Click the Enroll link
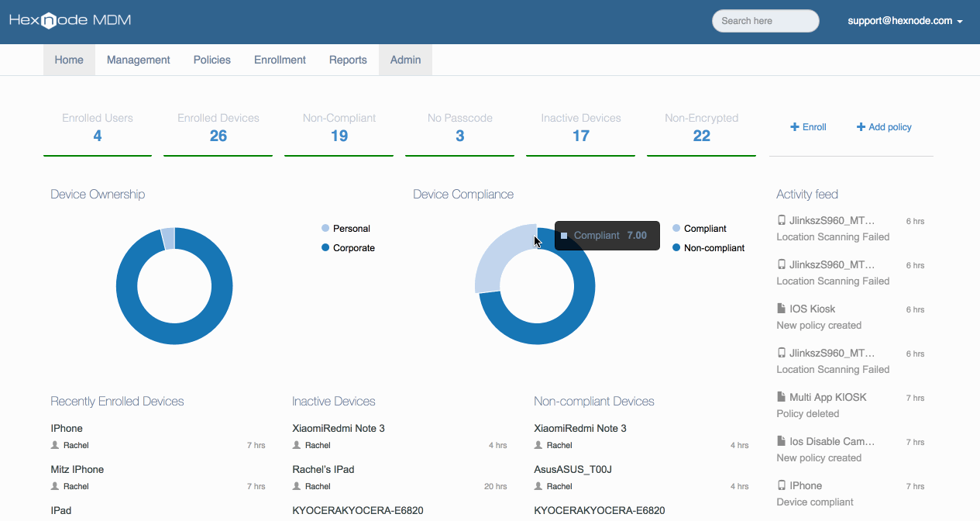Viewport: 980px width, 521px height. (808, 127)
